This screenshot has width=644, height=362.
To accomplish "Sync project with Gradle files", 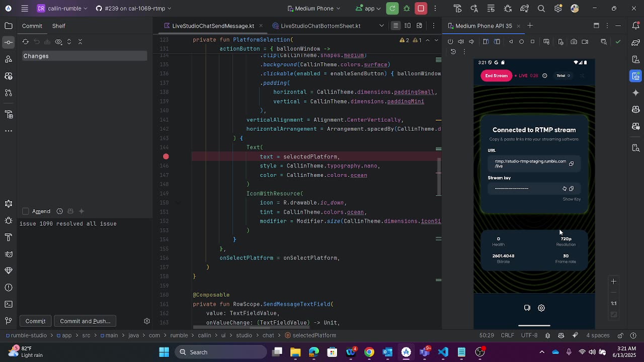I will [525, 9].
